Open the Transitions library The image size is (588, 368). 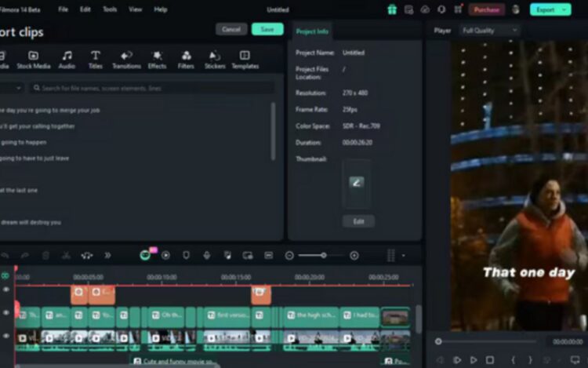tap(127, 60)
